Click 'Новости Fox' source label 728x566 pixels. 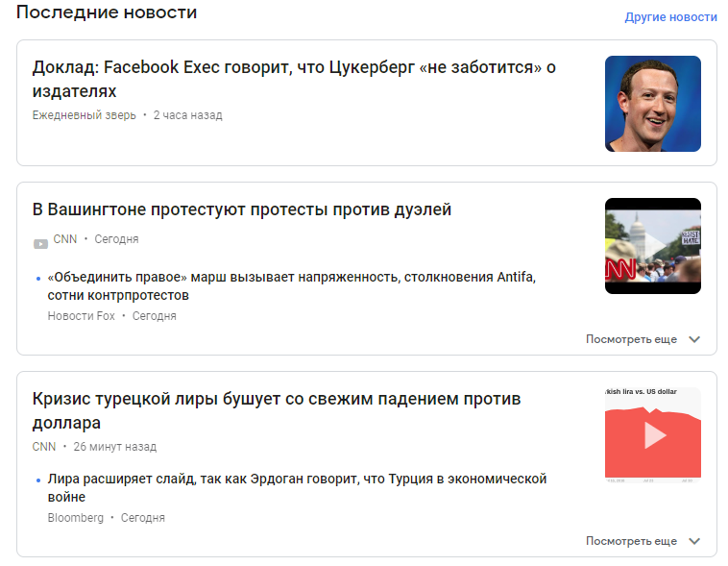pos(82,316)
